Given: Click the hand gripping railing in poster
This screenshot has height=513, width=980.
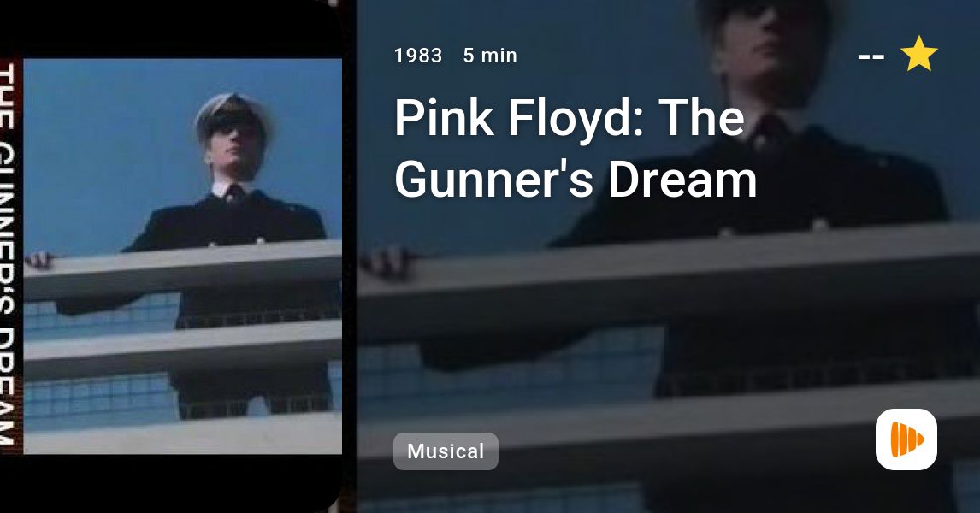Looking at the screenshot, I should (39, 259).
